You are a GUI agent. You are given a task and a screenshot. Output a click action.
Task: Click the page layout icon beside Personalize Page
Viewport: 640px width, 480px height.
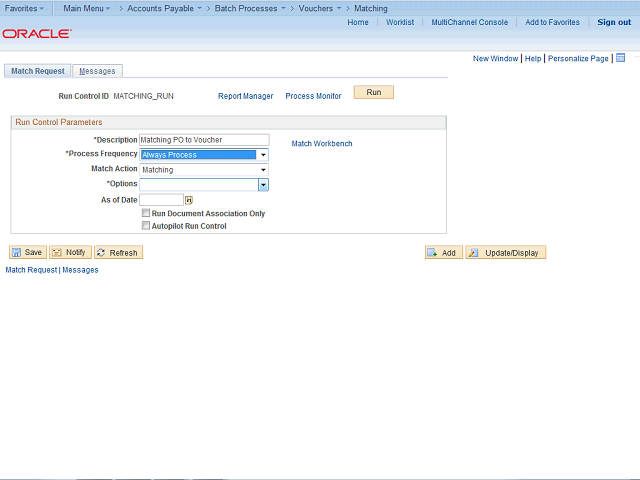pyautogui.click(x=620, y=58)
